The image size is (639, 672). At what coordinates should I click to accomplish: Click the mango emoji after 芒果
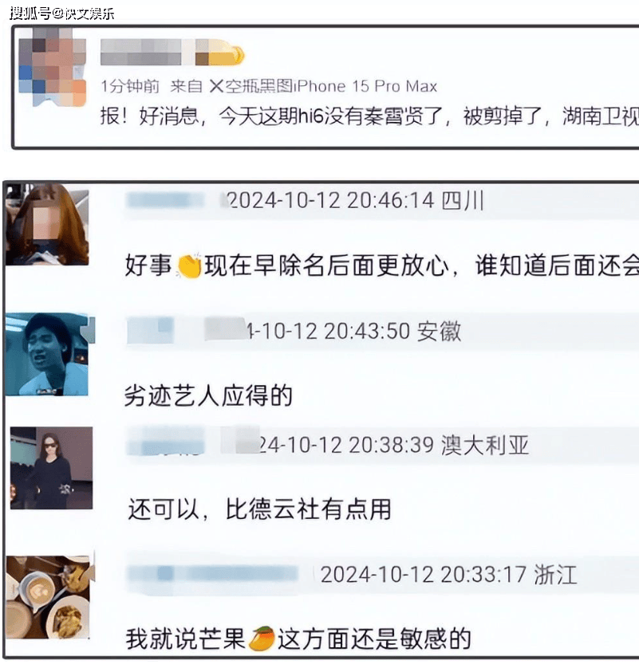262,639
